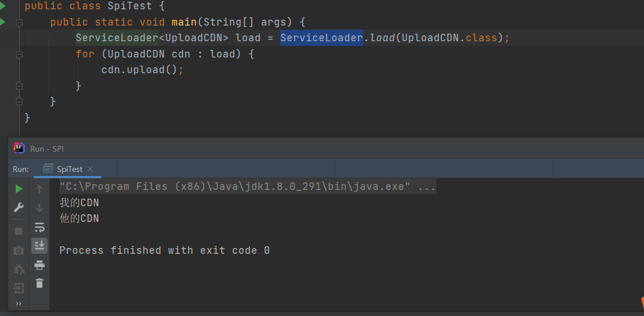Viewport: 644px width, 316px height.
Task: Click the Rerun green play icon in Run panel
Action: 19,189
